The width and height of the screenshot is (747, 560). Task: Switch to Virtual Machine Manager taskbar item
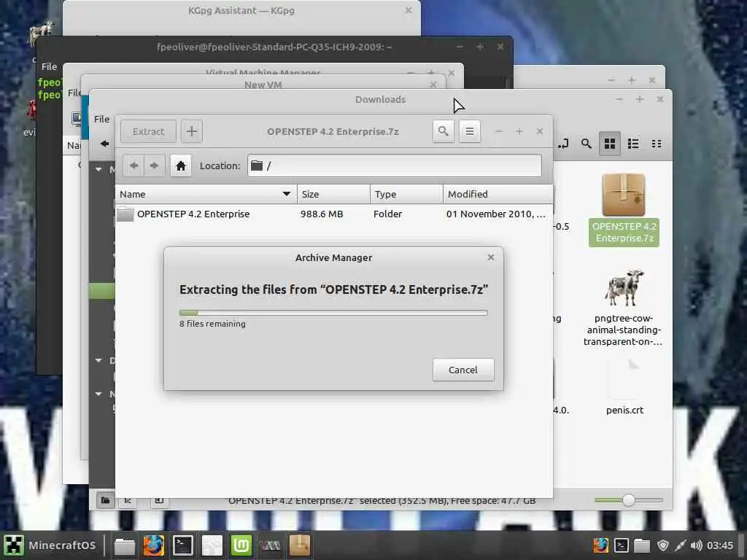[270, 545]
